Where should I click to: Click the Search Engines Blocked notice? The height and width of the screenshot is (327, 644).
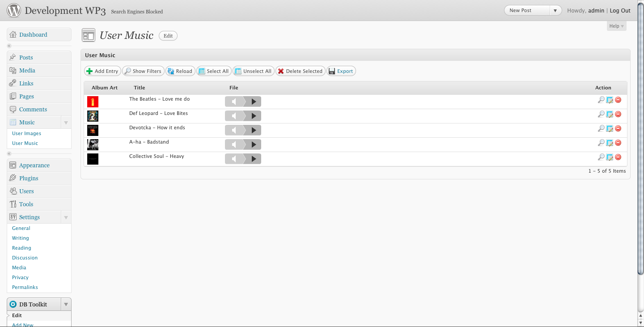click(137, 12)
